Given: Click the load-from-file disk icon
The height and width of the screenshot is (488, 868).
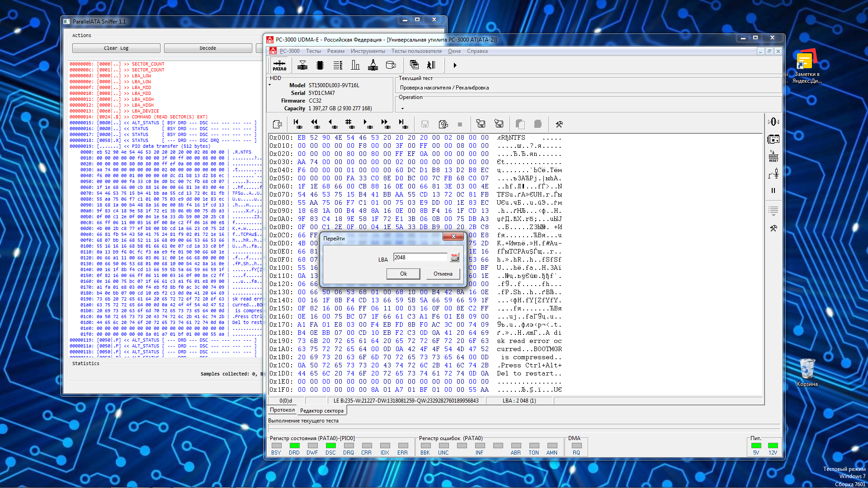Looking at the screenshot, I should pos(481,124).
